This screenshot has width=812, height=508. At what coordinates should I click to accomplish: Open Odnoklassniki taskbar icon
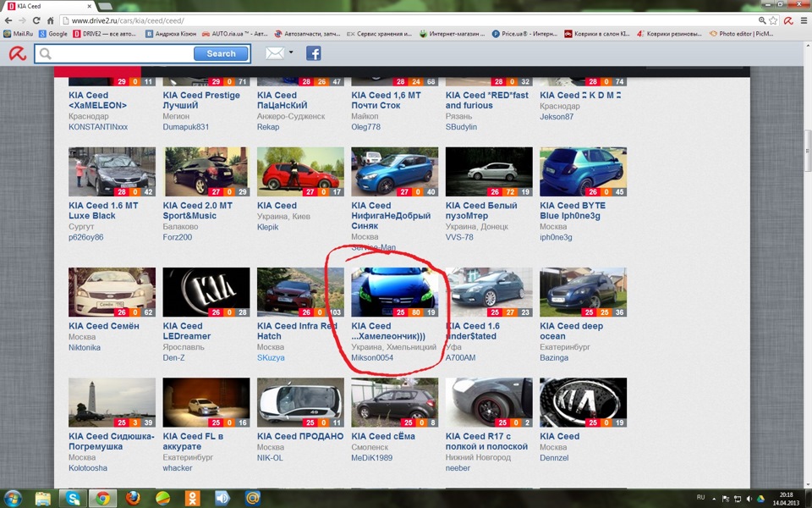click(x=192, y=498)
